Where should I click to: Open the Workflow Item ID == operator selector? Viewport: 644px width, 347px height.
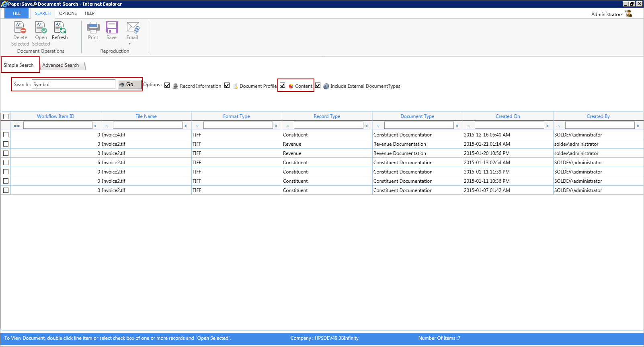click(17, 126)
